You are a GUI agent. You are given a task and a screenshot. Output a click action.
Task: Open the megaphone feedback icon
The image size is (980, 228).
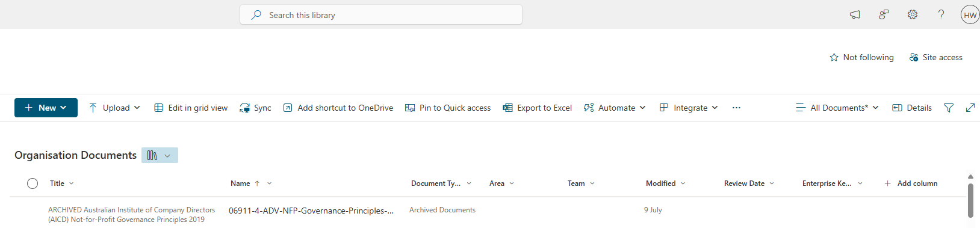(x=855, y=15)
